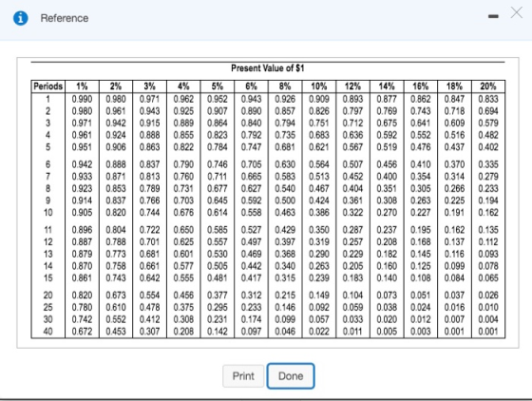
Task: Click value 0.672 in period 40 row
Action: 82,331
